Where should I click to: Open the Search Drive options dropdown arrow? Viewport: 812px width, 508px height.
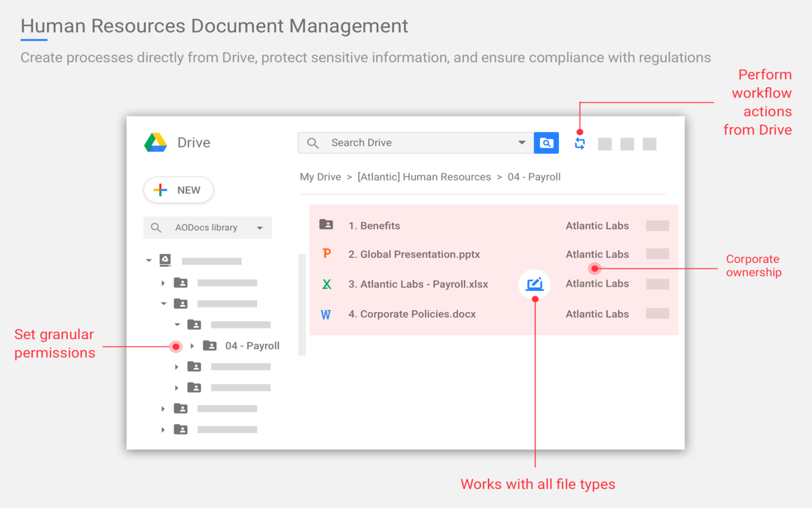[x=522, y=143]
